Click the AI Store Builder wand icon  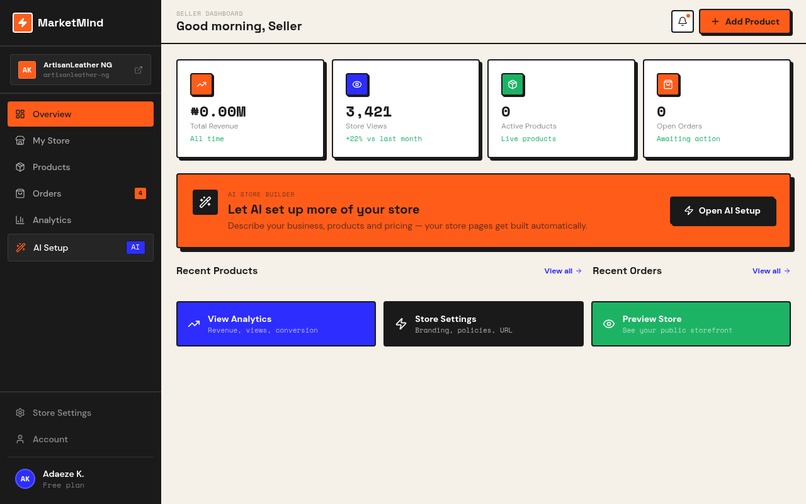tap(205, 202)
